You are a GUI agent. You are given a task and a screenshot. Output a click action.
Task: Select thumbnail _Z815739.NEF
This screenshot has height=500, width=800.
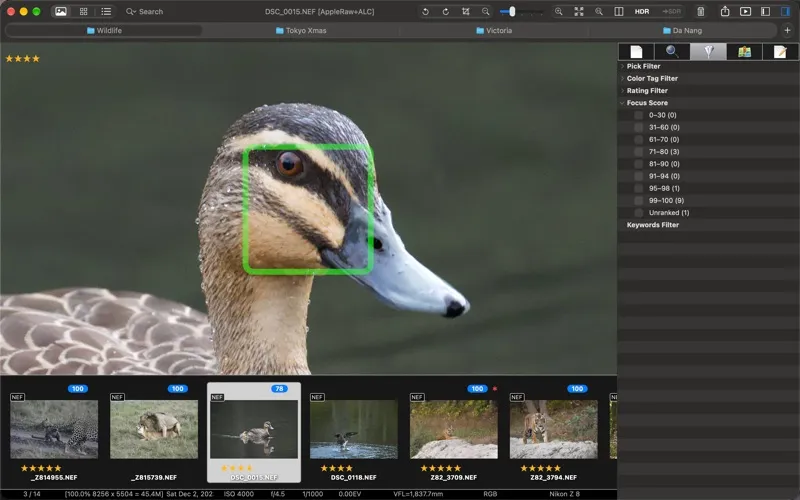pos(154,429)
